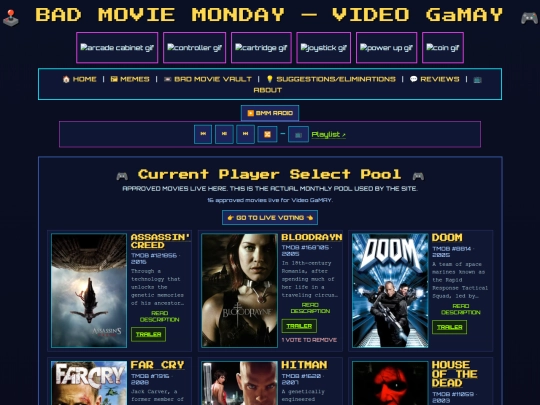Viewport: 540px width, 405px height.
Task: Toggle shuffle on the radio player
Action: (267, 134)
